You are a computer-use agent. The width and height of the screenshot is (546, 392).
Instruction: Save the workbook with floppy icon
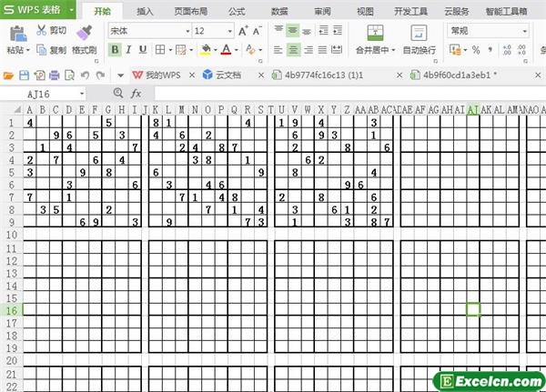pyautogui.click(x=24, y=75)
